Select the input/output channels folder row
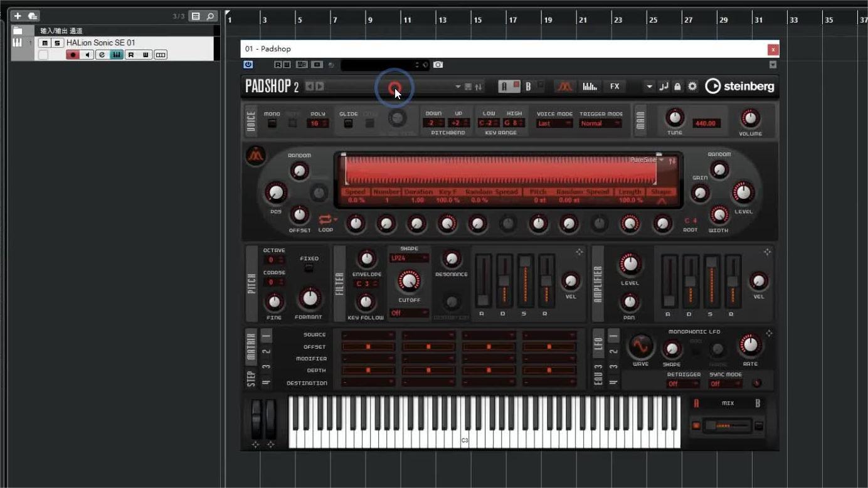Viewport: 868px width, 488px height. pos(113,31)
